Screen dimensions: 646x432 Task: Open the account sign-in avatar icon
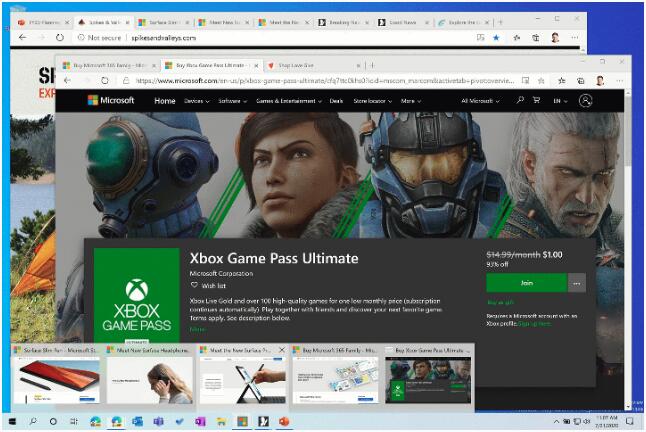(585, 100)
